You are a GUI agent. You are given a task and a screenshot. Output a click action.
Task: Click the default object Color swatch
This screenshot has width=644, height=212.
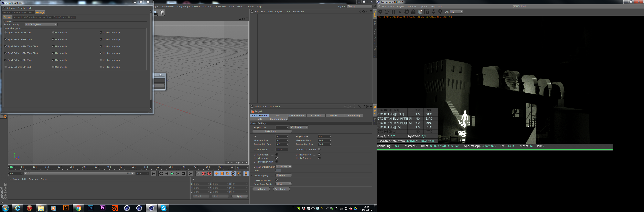(x=278, y=171)
